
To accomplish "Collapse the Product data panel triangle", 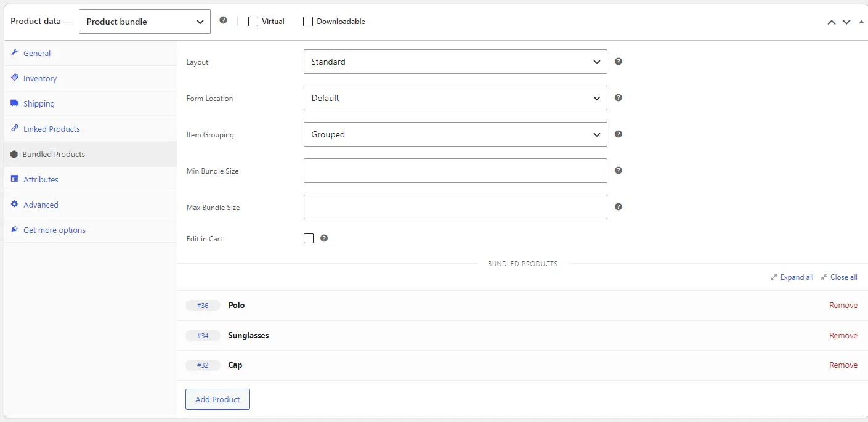I will point(861,22).
